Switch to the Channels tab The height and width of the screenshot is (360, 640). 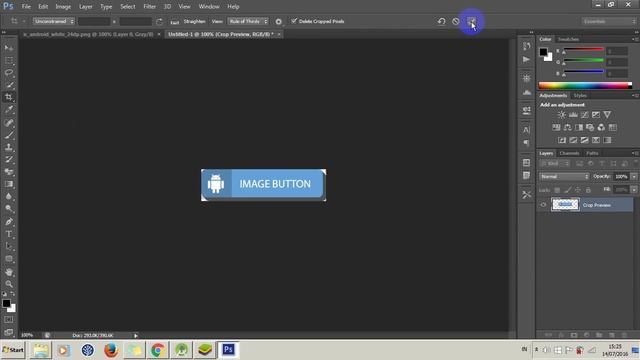569,153
